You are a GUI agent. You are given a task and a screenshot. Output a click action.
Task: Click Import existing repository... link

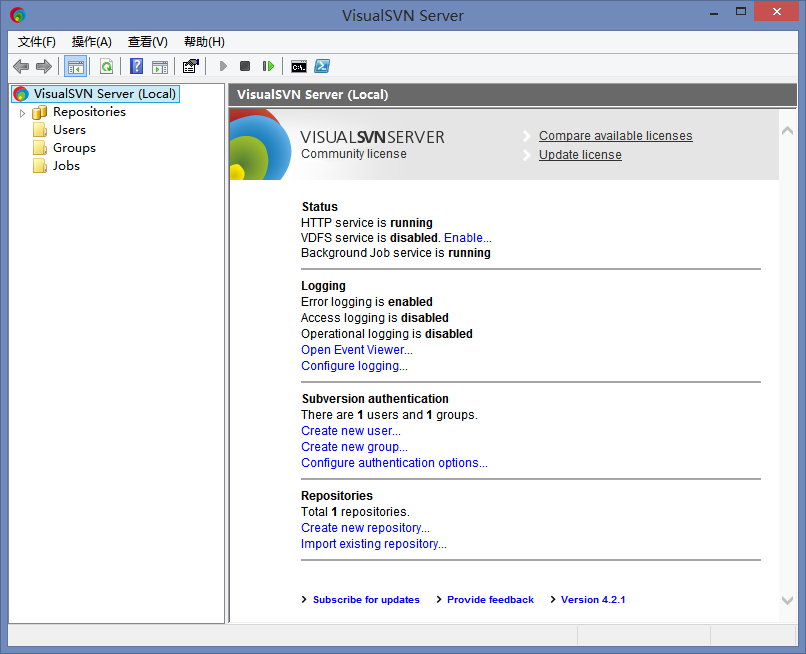pyautogui.click(x=374, y=543)
